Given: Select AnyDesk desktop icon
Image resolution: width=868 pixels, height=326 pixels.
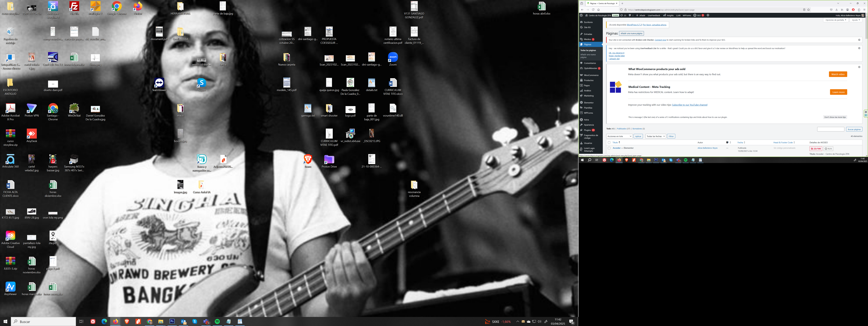Looking at the screenshot, I should [32, 136].
